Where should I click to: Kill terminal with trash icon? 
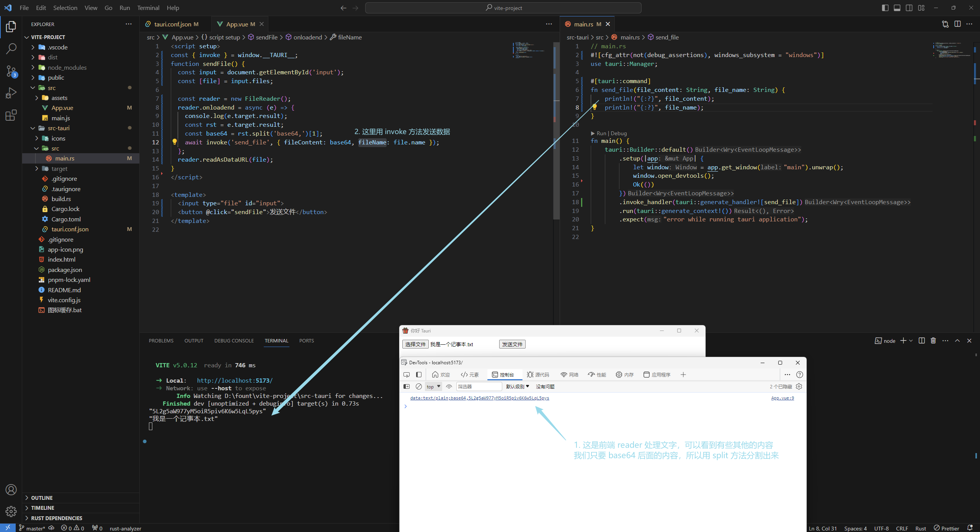(933, 340)
